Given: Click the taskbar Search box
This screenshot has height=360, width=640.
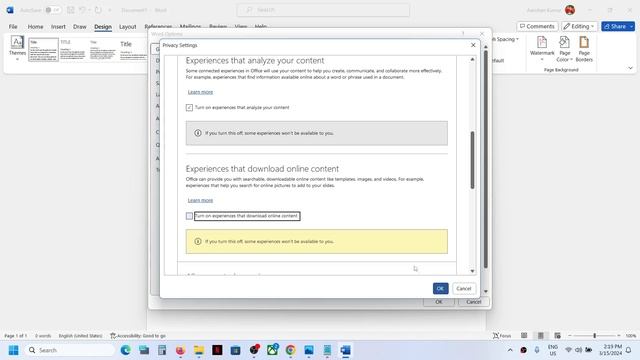Looking at the screenshot, I should tap(70, 350).
